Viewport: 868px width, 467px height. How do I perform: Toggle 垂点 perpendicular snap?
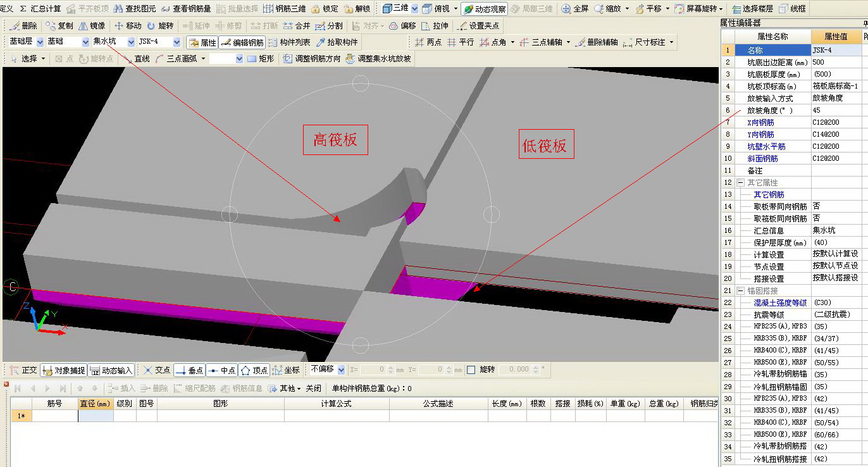[189, 370]
